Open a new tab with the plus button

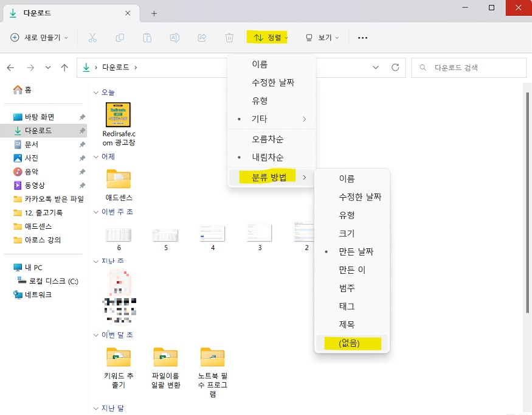pos(153,12)
